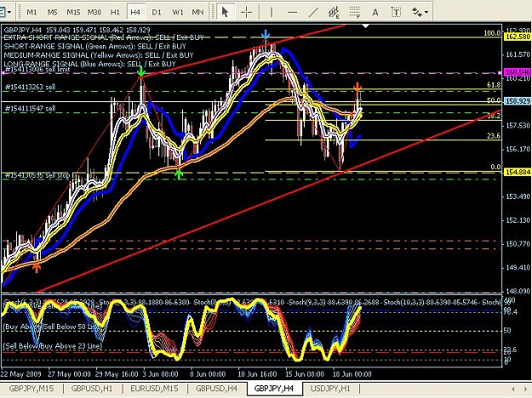Click the orange up arrow at chart's lower left

pyautogui.click(x=37, y=268)
